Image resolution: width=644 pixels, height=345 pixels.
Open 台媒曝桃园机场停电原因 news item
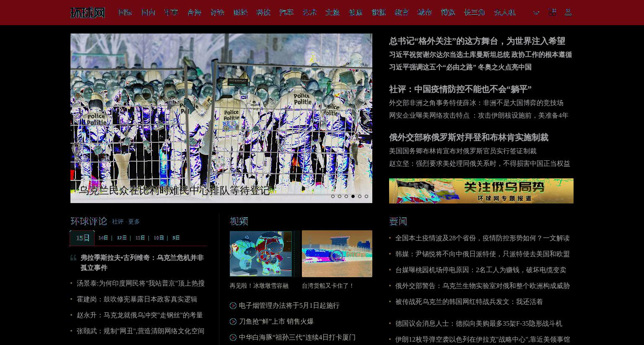click(481, 270)
